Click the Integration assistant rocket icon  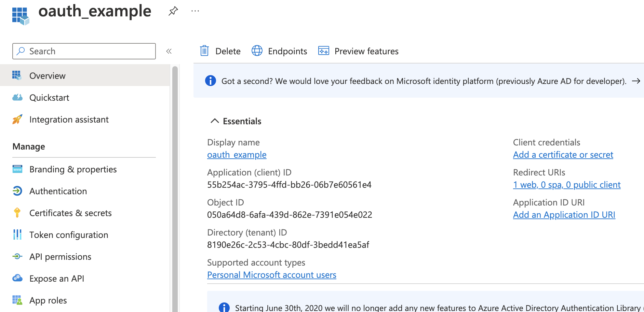pos(17,119)
